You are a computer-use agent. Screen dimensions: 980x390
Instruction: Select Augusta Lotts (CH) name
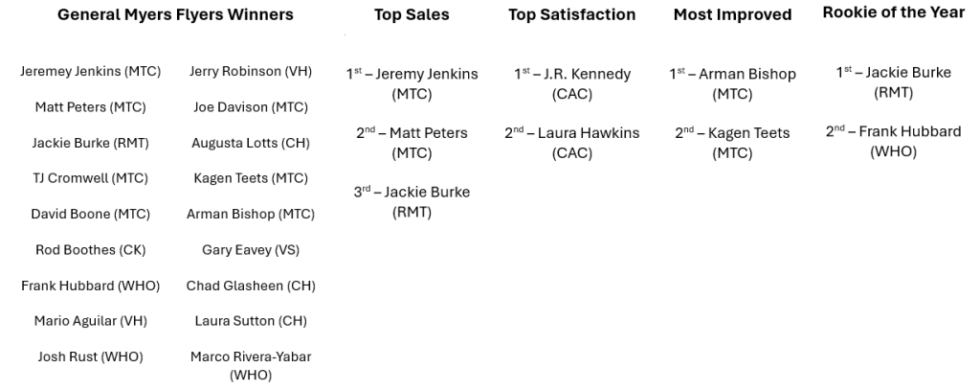[251, 143]
